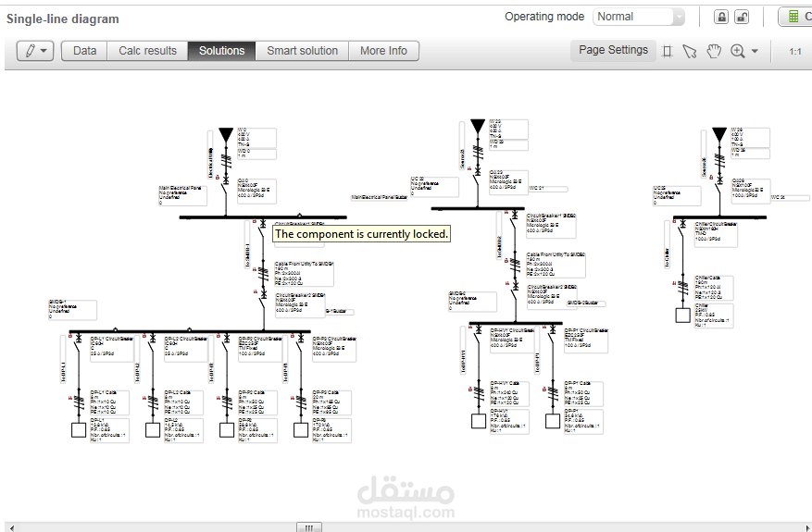Image resolution: width=812 pixels, height=532 pixels.
Task: Select the Electrical utility source triangle
Action: tap(226, 136)
